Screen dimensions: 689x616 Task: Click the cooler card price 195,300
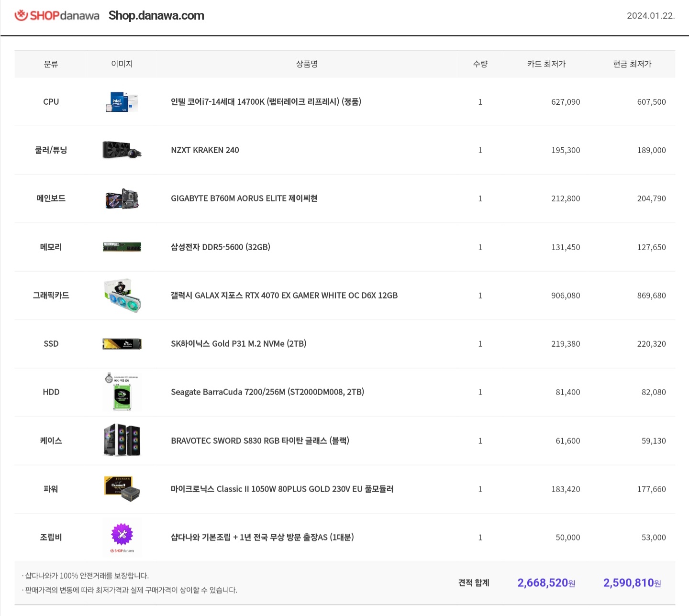click(566, 150)
